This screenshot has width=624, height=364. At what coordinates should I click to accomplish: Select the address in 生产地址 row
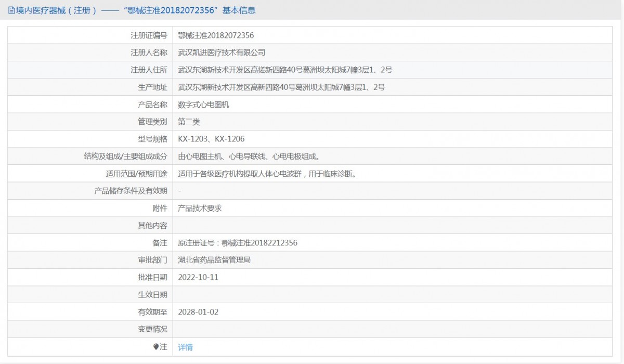coord(281,87)
